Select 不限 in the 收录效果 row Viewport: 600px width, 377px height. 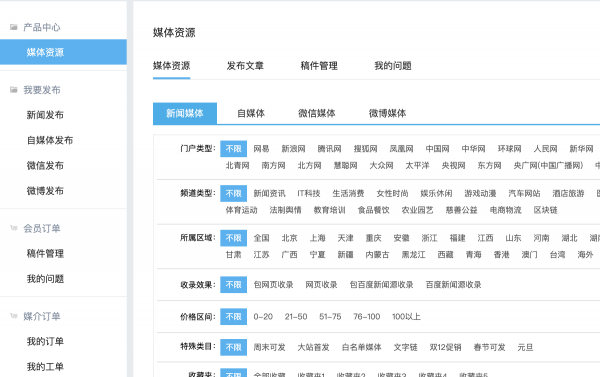coord(233,285)
